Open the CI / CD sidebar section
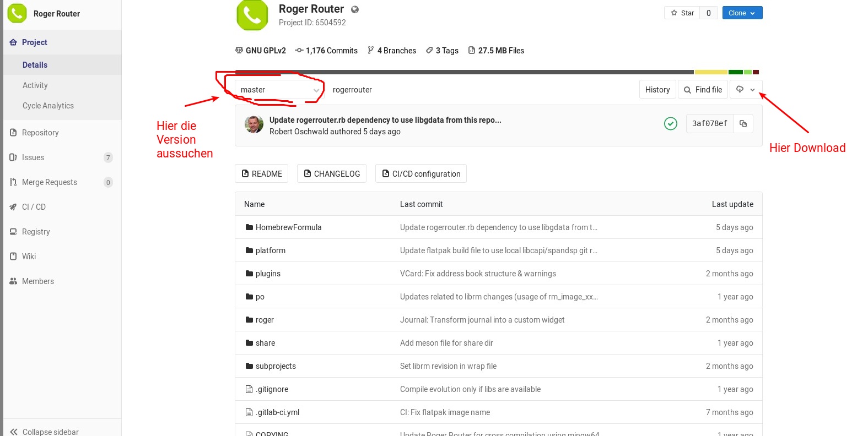 click(x=62, y=207)
